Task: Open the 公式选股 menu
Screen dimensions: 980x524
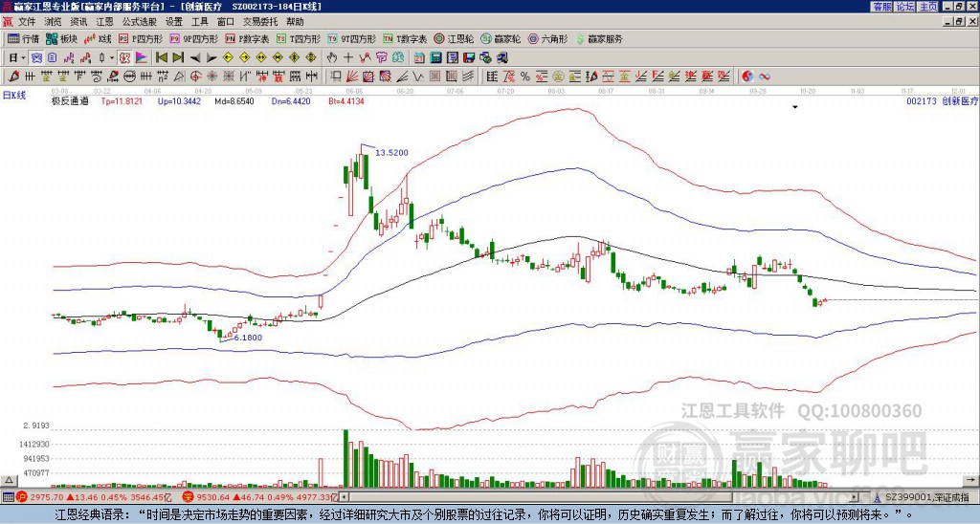Action: (140, 22)
